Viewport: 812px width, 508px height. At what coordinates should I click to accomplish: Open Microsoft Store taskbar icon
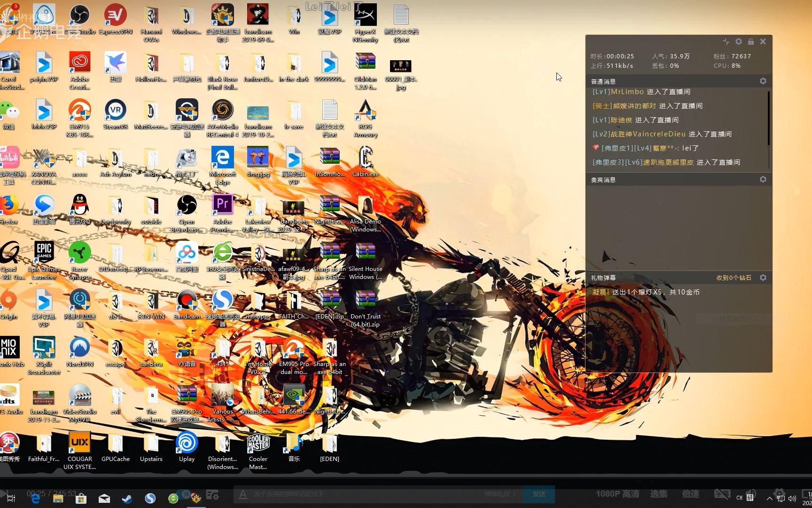click(81, 498)
